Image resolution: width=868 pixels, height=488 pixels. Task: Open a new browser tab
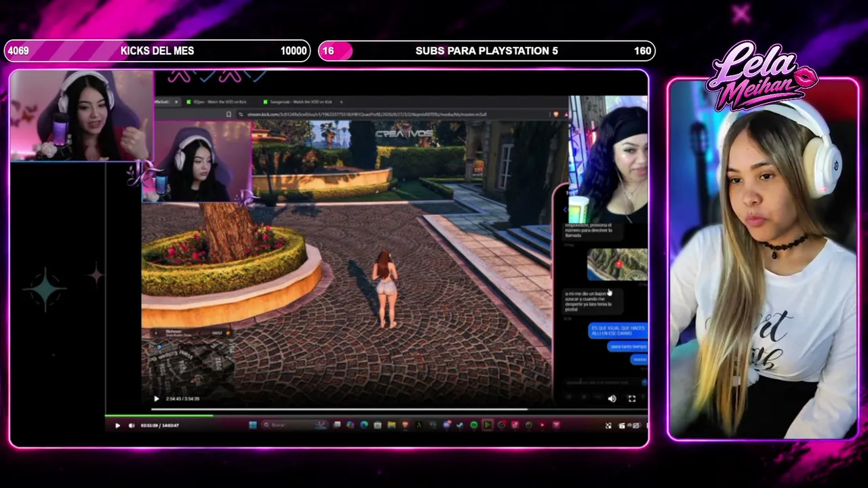[341, 102]
